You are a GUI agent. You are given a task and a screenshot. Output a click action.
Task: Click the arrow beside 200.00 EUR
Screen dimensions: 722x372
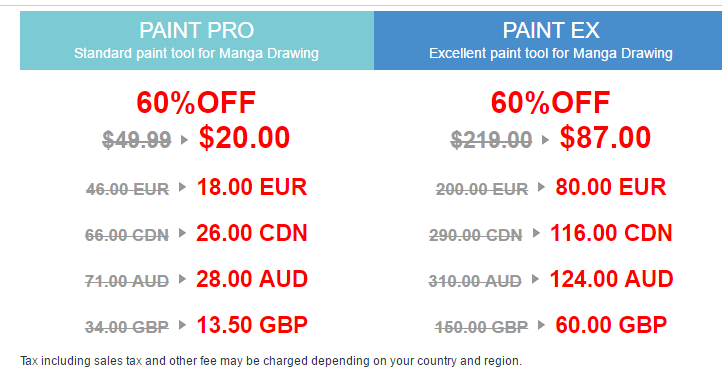click(x=542, y=187)
